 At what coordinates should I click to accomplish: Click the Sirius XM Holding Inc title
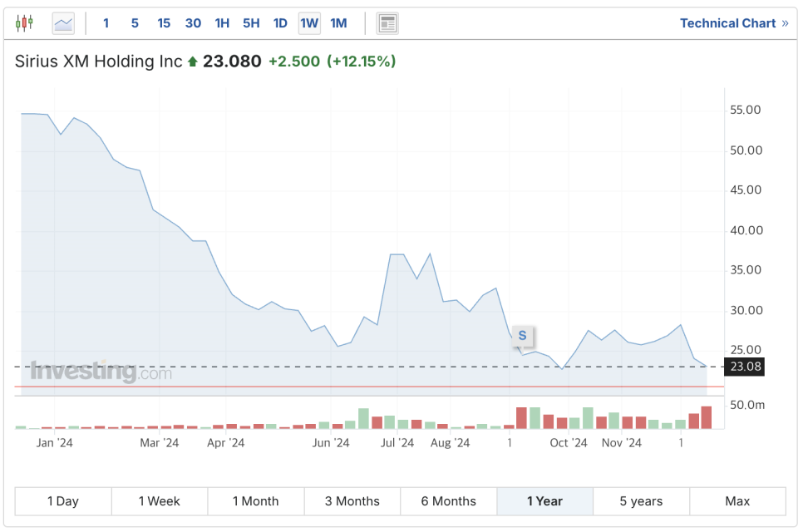point(98,62)
